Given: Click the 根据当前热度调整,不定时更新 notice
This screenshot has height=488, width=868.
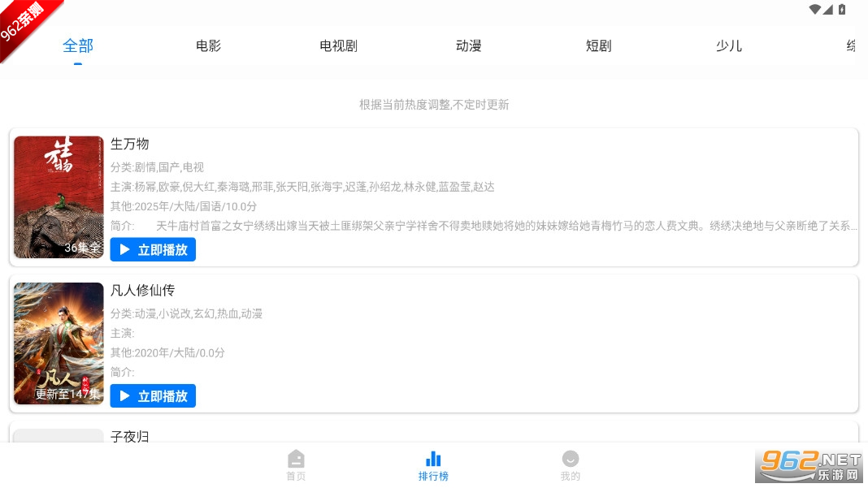Looking at the screenshot, I should click(434, 105).
